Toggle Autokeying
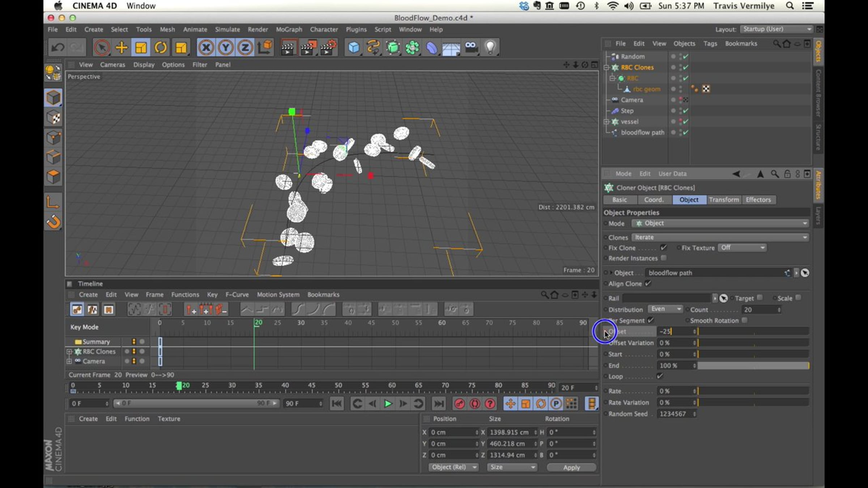The width and height of the screenshot is (868, 488). [475, 403]
